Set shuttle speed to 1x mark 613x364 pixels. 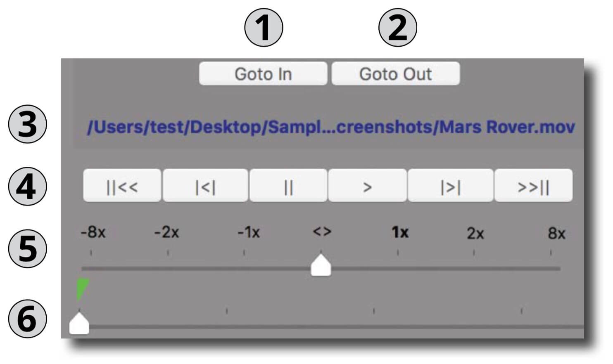(400, 232)
